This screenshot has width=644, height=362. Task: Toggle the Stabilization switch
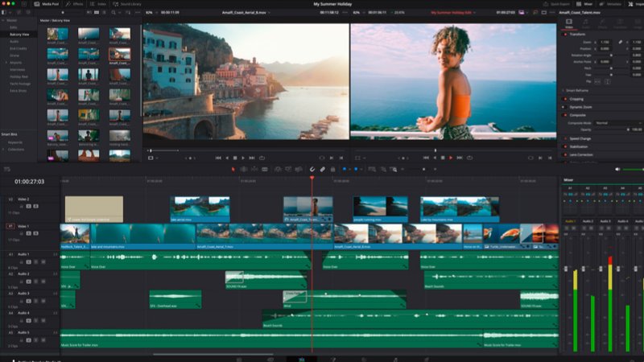[565, 146]
